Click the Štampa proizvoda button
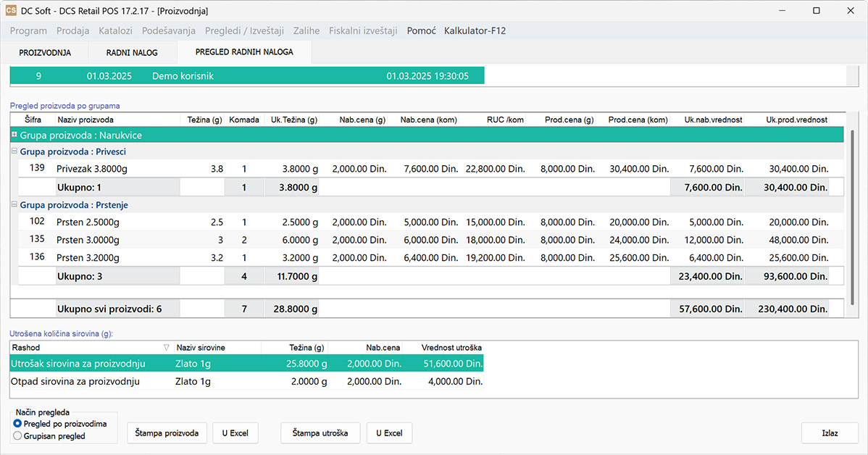The width and height of the screenshot is (868, 455). (x=167, y=433)
